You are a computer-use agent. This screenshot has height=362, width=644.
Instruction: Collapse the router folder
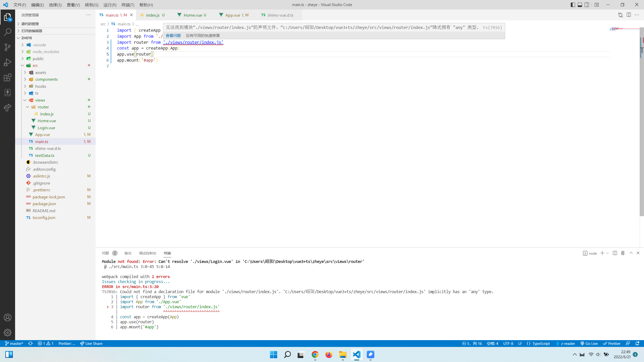[55, 107]
